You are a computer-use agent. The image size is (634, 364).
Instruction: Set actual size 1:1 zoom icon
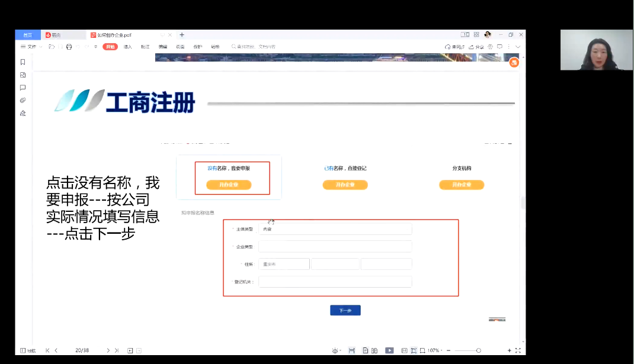click(x=404, y=350)
